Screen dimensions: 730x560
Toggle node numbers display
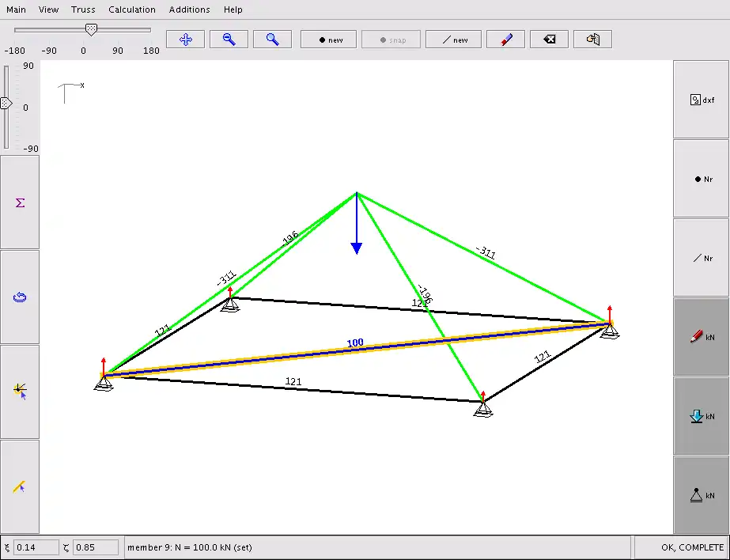702,179
